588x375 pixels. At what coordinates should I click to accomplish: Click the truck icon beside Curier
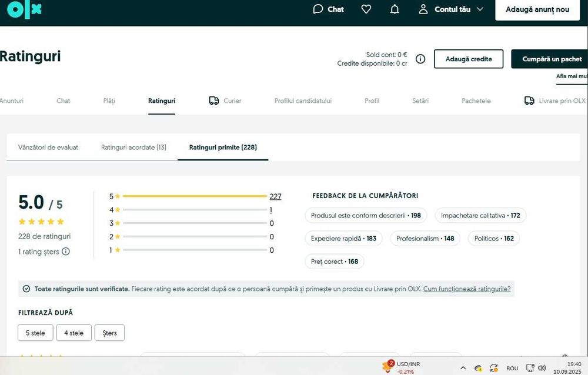pyautogui.click(x=214, y=101)
